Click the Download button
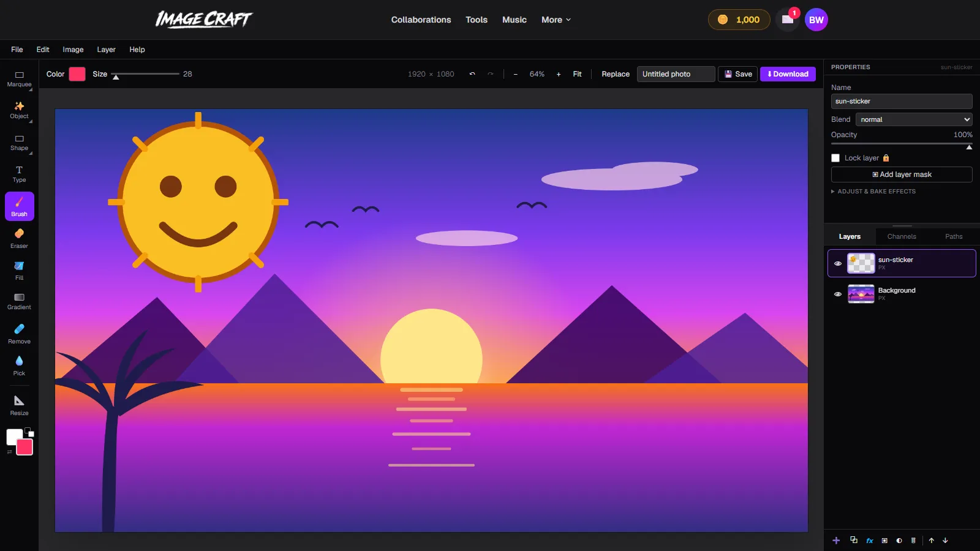The image size is (980, 551). (x=788, y=74)
